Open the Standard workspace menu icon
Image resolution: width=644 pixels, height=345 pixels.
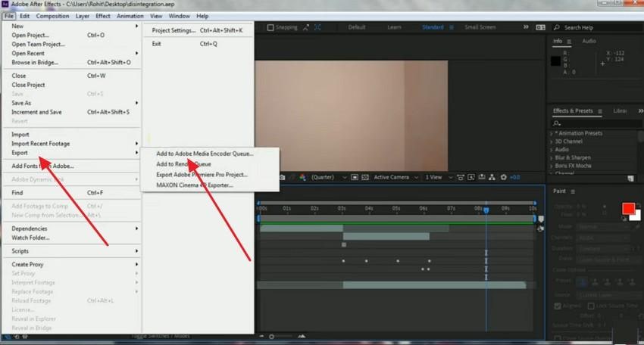point(452,27)
